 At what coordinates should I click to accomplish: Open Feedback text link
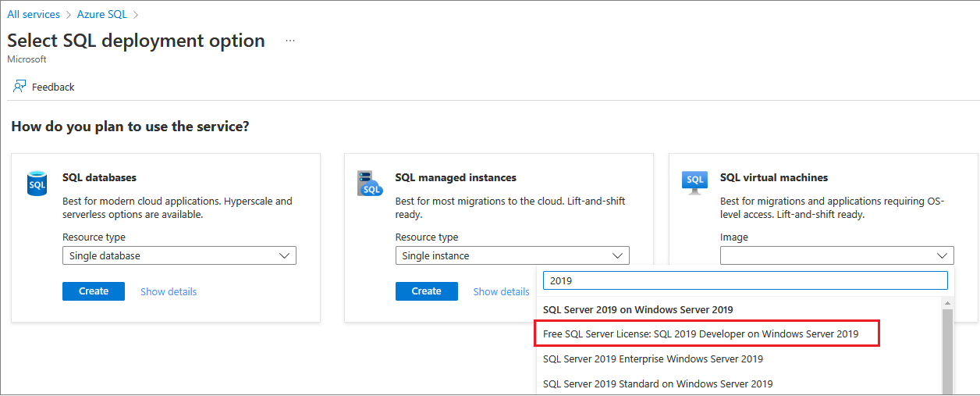53,87
